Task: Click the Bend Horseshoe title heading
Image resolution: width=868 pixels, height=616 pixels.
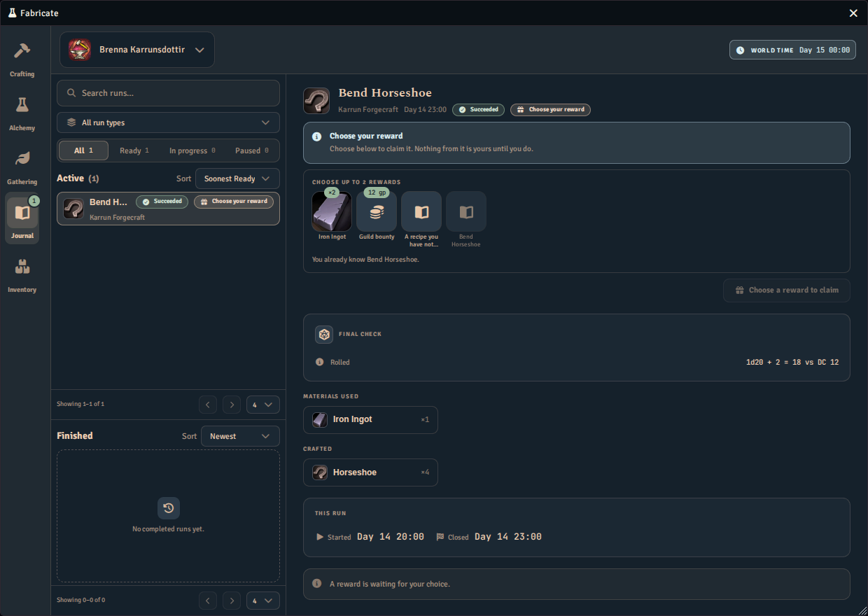Action: tap(385, 93)
